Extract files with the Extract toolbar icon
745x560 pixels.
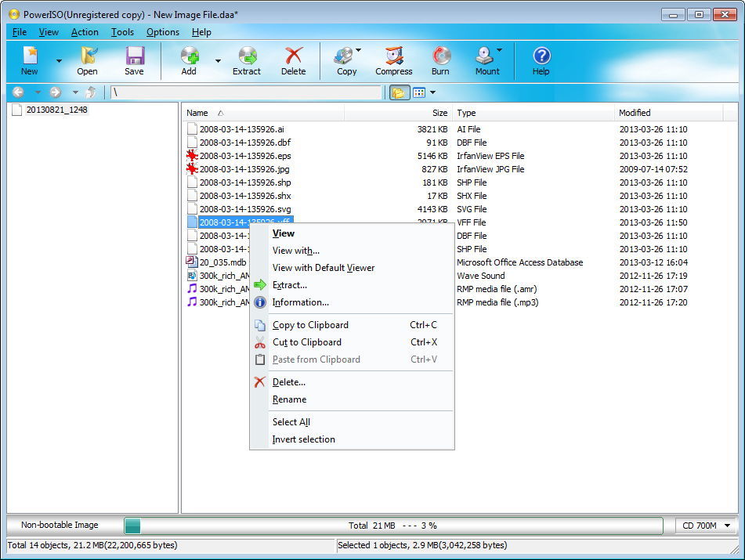[x=246, y=60]
